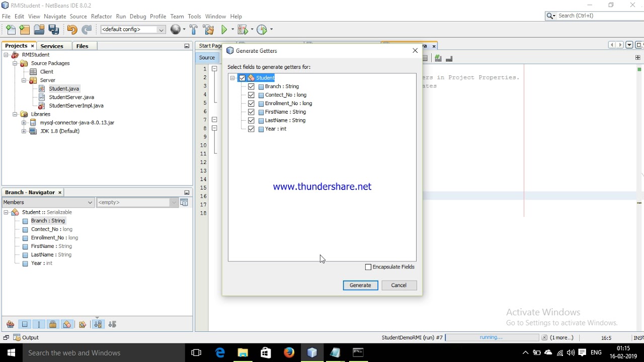Uncheck the Contect_No : long field
644x362 pixels.
251,95
